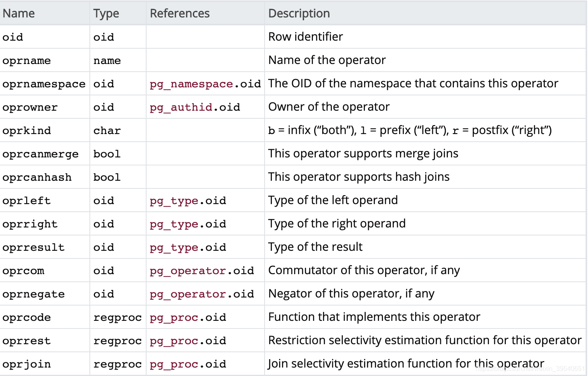Image resolution: width=588 pixels, height=376 pixels.
Task: Click the Restriction selectivity estimation description
Action: pyautogui.click(x=425, y=340)
